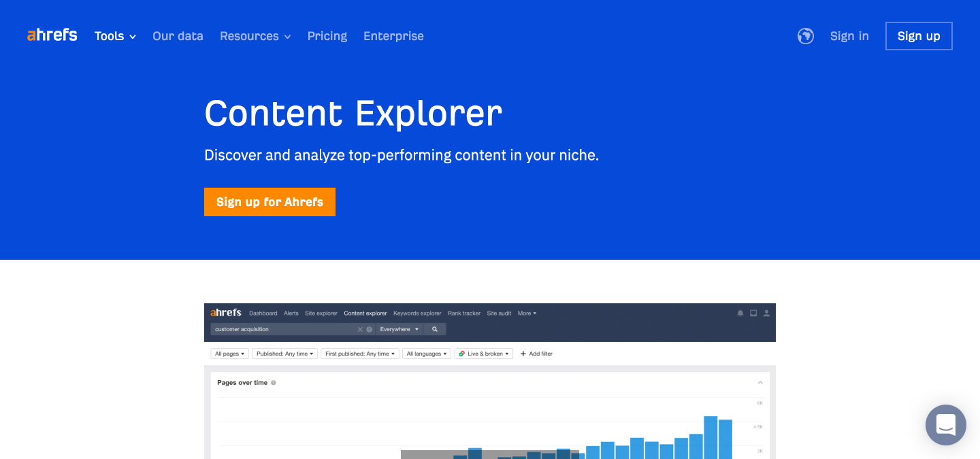Go to Our data page
The height and width of the screenshot is (459, 980).
point(178,36)
